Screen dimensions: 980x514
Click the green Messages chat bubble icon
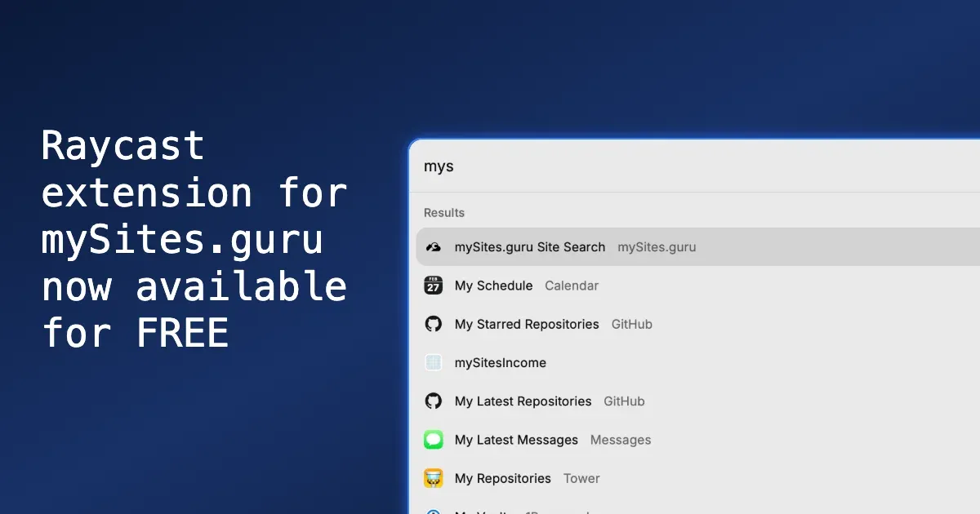[x=433, y=439]
